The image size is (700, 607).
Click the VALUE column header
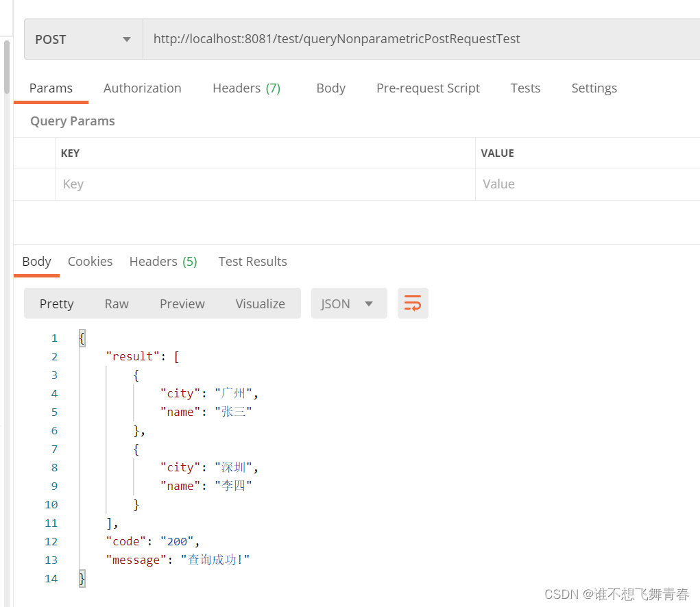[x=497, y=153]
